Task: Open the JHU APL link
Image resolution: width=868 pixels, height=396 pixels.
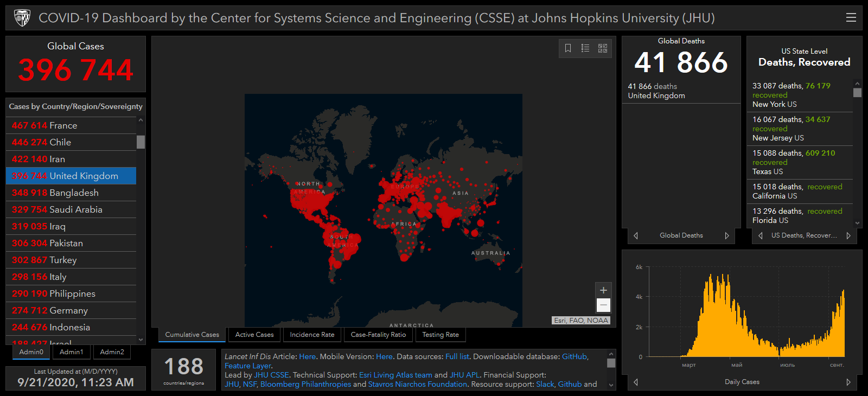Action: [x=464, y=375]
